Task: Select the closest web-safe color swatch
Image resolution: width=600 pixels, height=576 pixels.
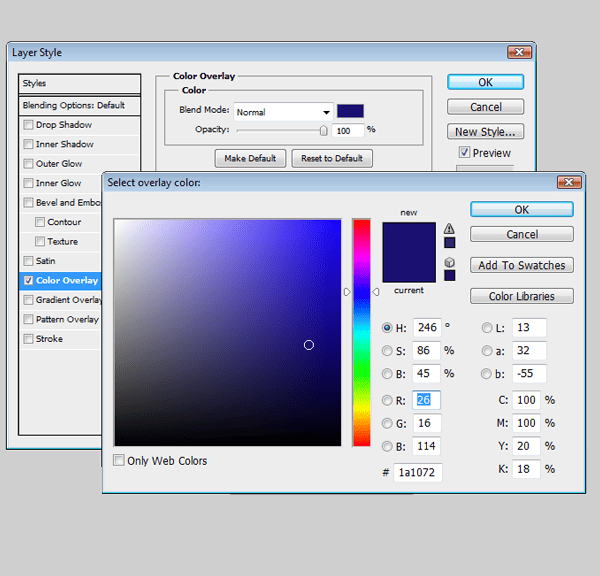Action: pos(450,276)
